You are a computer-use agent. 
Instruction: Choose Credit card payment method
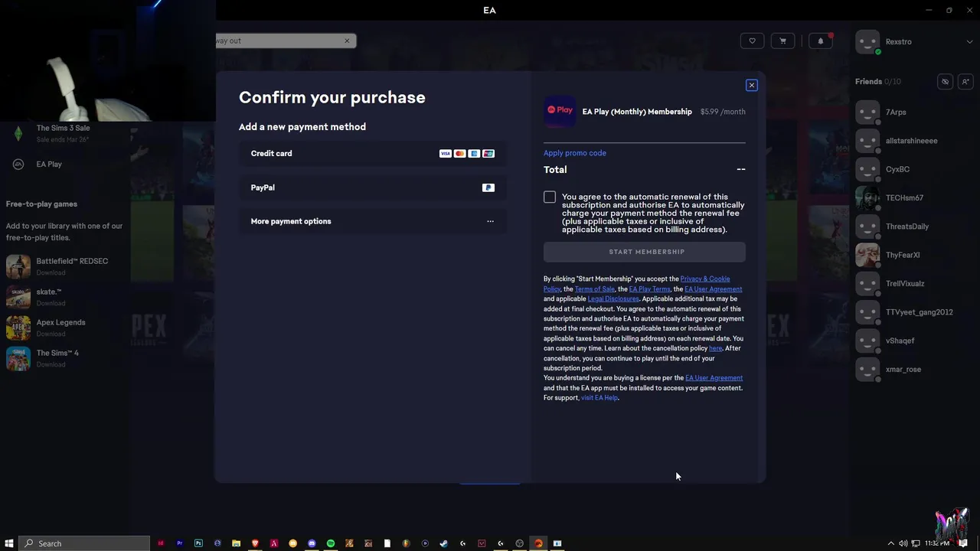(373, 154)
